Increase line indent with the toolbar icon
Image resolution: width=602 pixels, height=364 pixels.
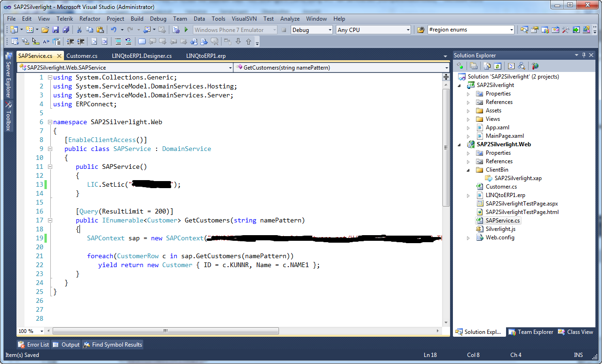pyautogui.click(x=81, y=41)
